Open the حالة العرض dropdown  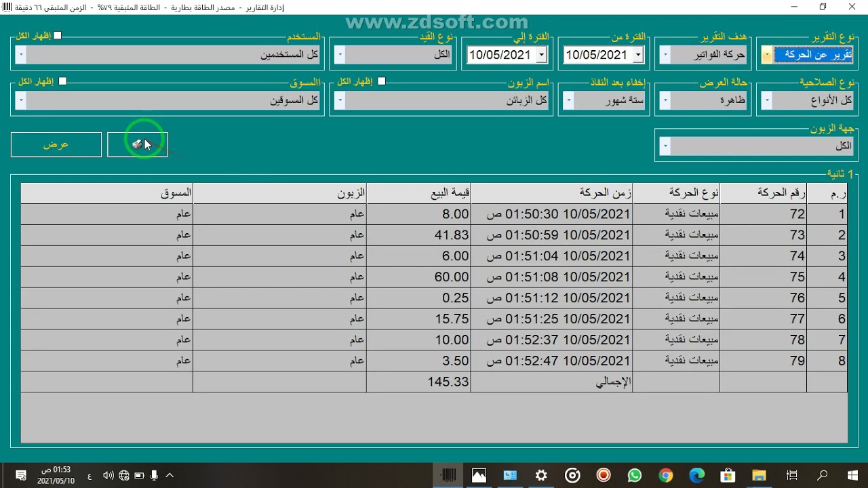tap(665, 101)
